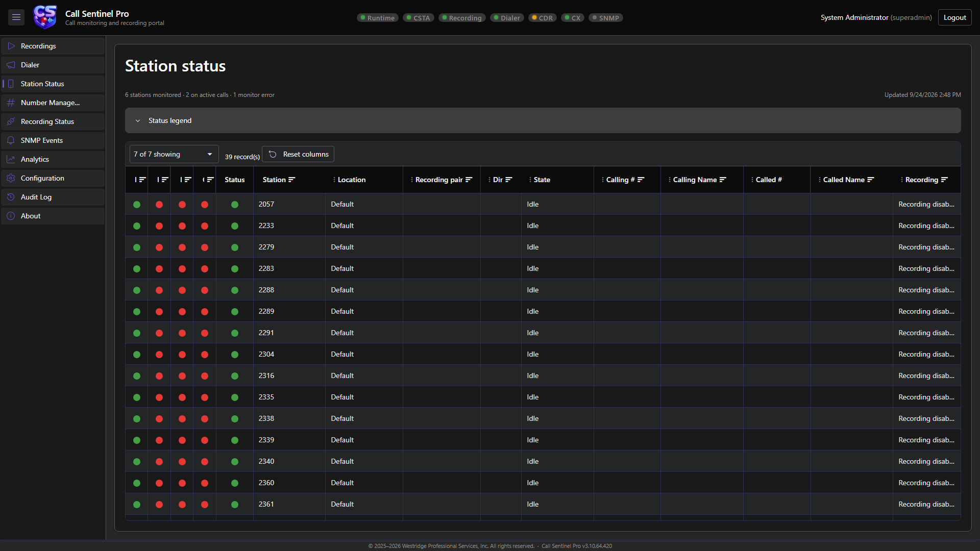Click 'Recording disab...' for station 2233

pyautogui.click(x=926, y=226)
